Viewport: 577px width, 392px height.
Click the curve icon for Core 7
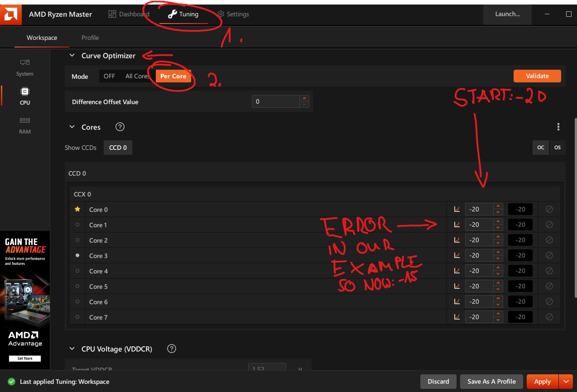pyautogui.click(x=457, y=317)
